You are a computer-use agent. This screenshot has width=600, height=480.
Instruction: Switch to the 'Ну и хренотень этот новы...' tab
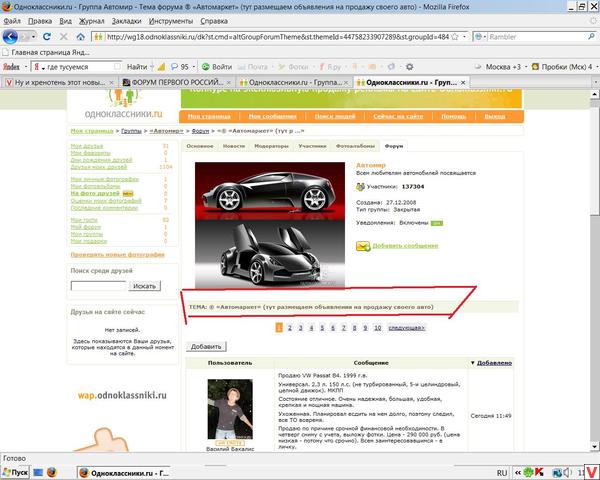tap(59, 82)
